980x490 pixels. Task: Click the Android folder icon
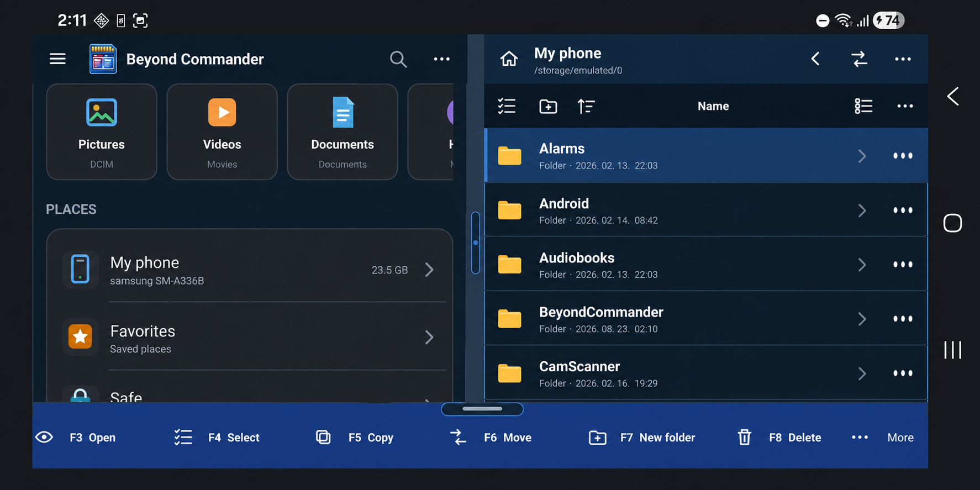(x=509, y=210)
